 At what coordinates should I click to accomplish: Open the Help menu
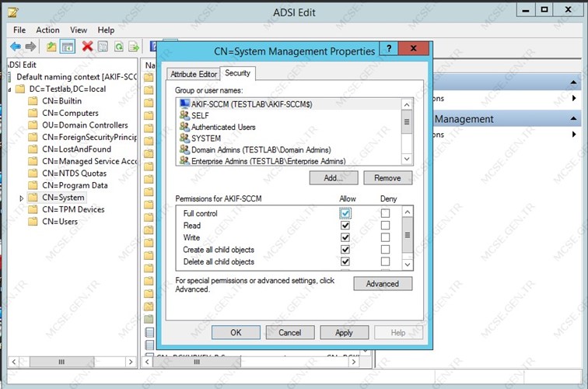106,30
